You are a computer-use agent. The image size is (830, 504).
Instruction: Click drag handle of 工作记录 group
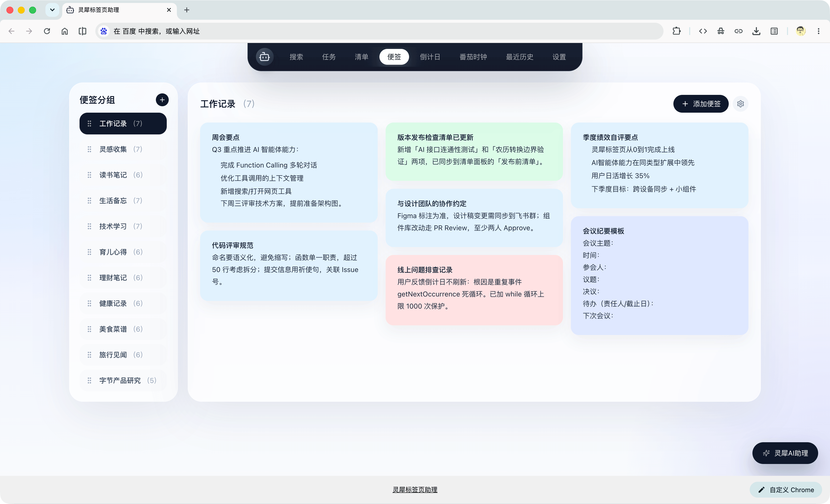pos(89,124)
